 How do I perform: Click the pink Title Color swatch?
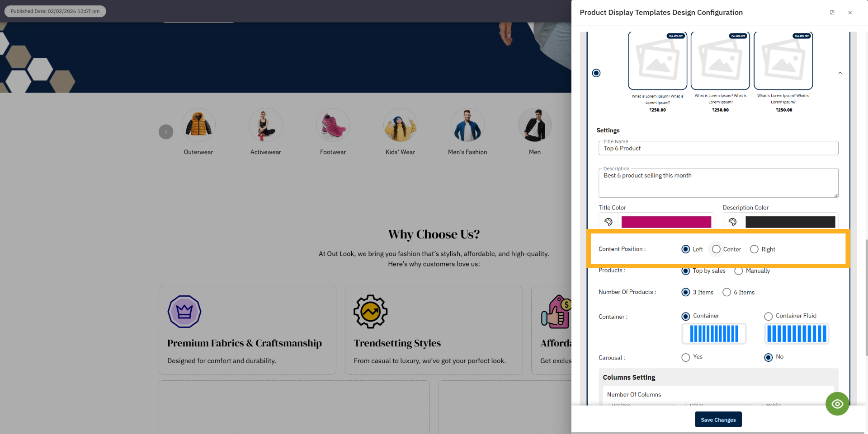666,222
